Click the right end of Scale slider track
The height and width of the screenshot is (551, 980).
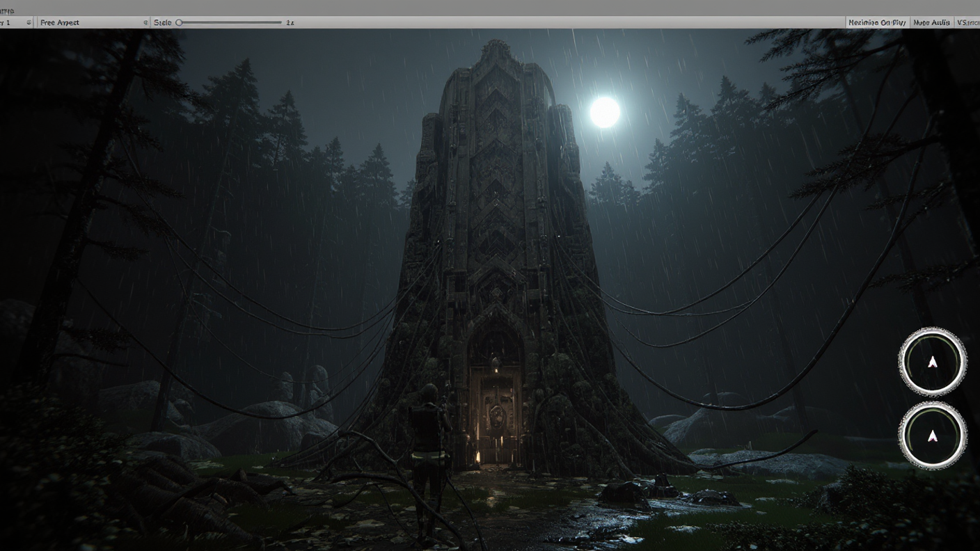(x=280, y=23)
